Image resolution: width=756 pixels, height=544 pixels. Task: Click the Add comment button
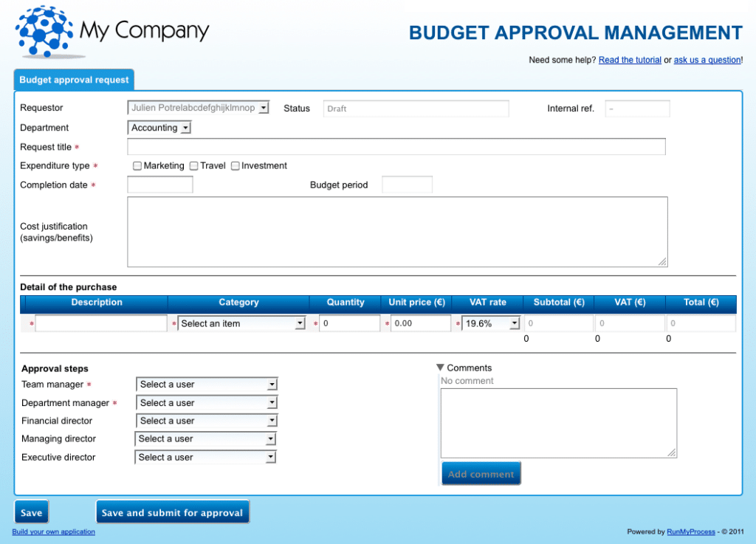click(481, 474)
